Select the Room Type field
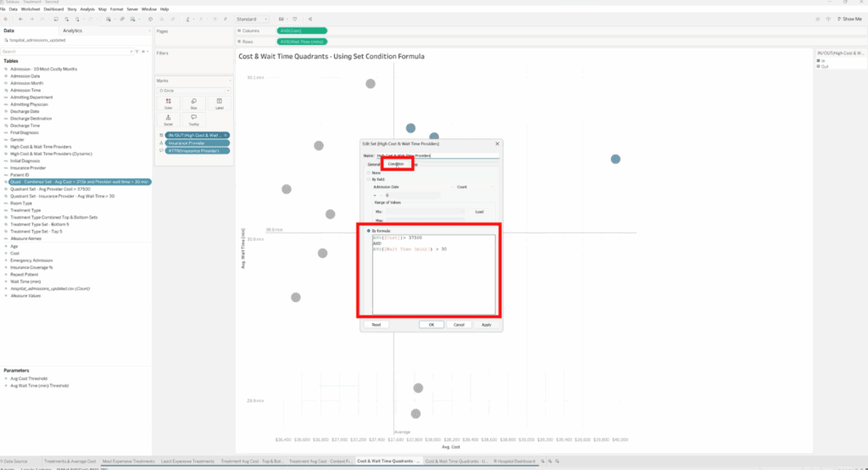The image size is (868, 470). click(21, 204)
